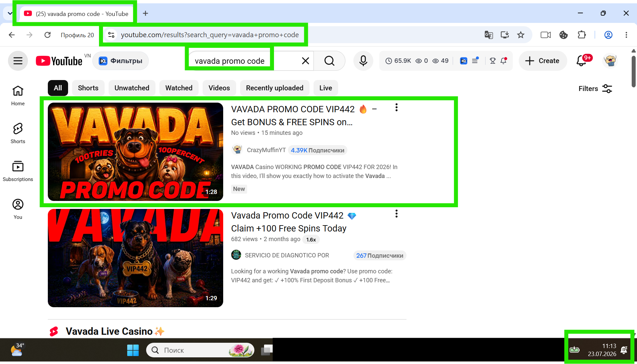The height and width of the screenshot is (364, 637).
Task: View site information icon in the address bar
Action: click(x=111, y=35)
